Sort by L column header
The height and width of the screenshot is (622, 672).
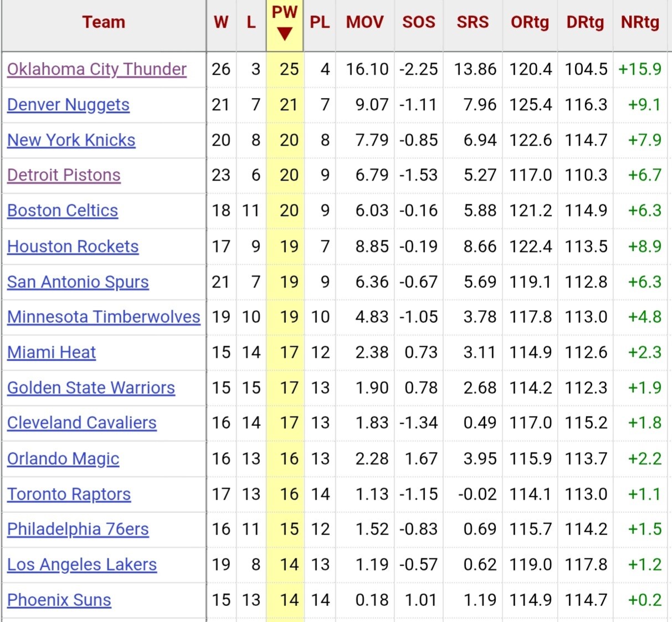point(251,22)
